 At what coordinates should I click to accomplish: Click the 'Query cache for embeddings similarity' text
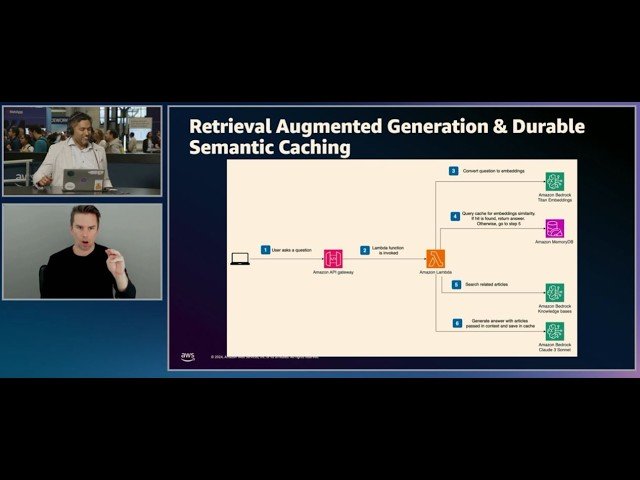tap(498, 213)
